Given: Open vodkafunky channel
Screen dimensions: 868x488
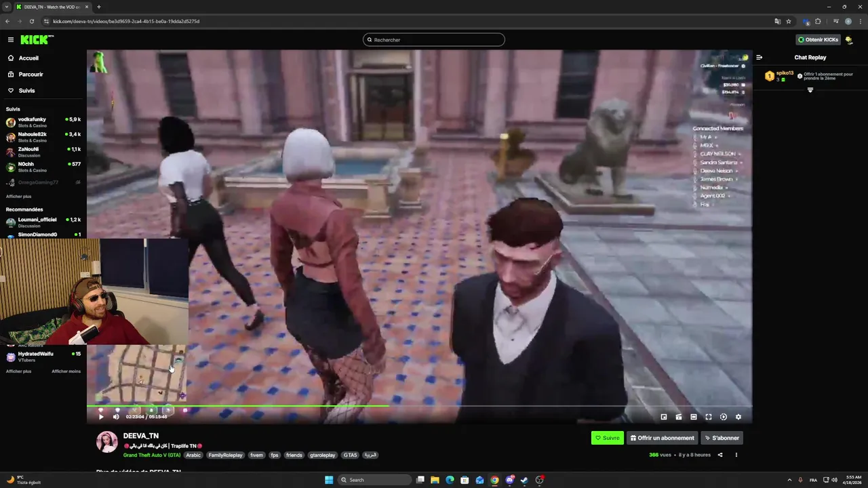Looking at the screenshot, I should click(43, 122).
